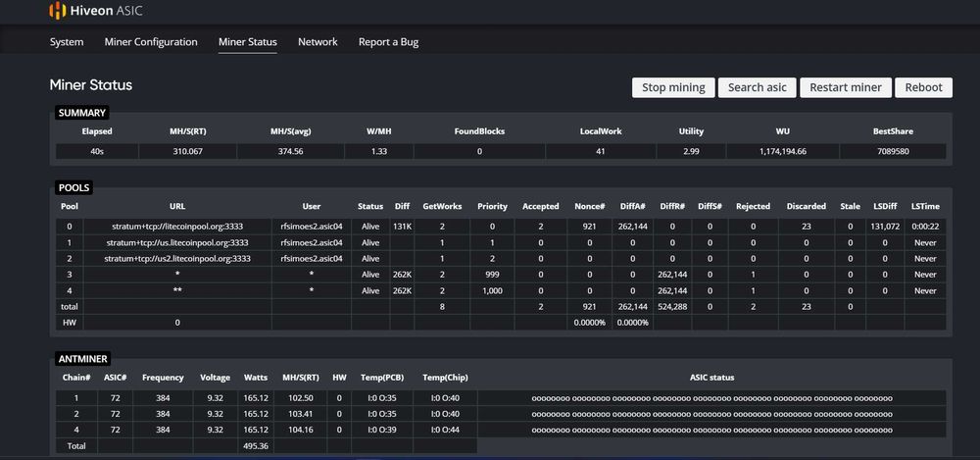
Task: Select LocalWork value 41
Action: pos(601,151)
